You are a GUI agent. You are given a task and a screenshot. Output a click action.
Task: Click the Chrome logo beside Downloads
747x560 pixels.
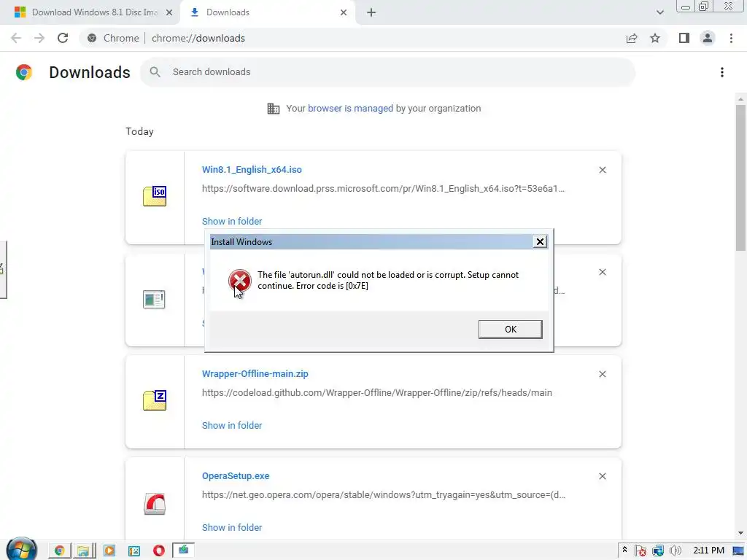pos(24,72)
